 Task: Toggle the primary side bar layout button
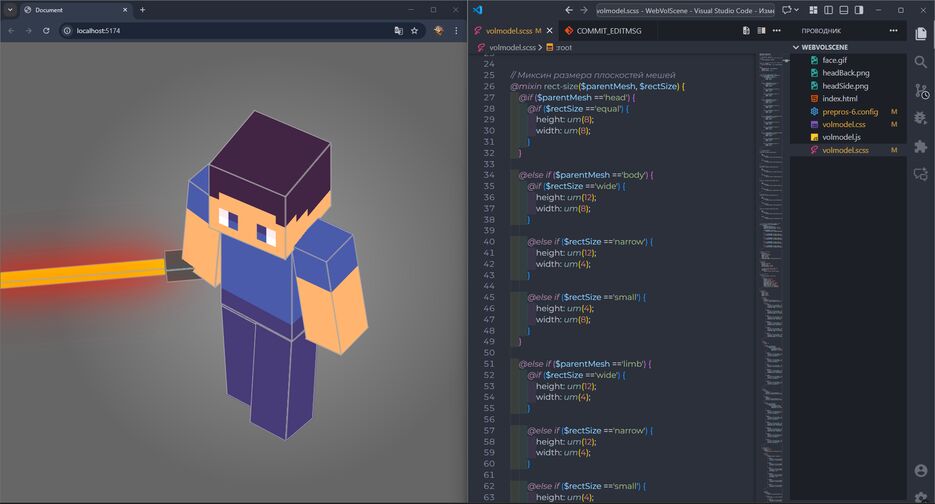[x=828, y=10]
